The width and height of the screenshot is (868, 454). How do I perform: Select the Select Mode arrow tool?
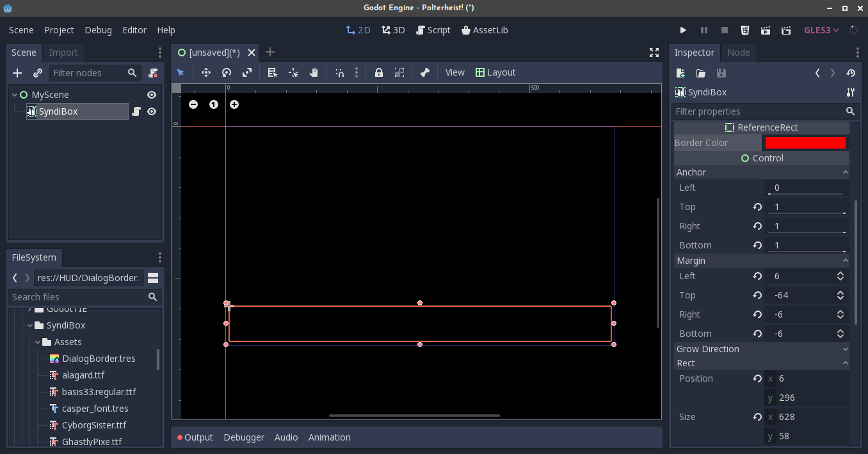click(x=181, y=72)
